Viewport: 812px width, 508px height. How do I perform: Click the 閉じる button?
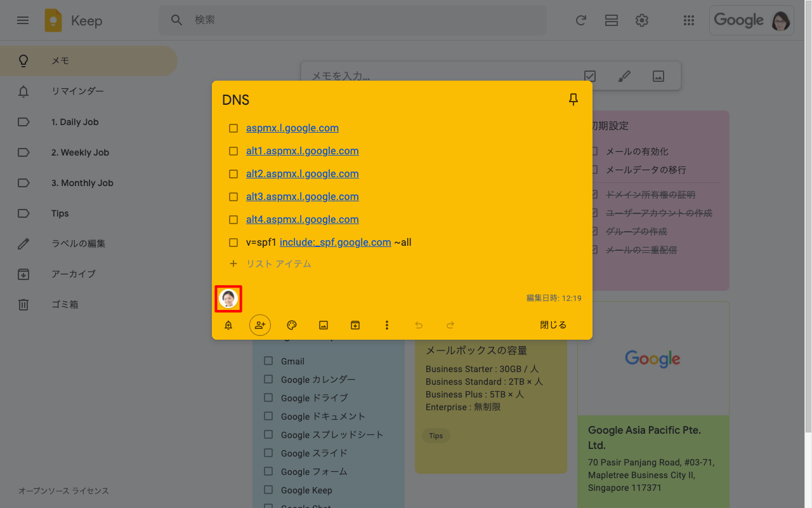tap(553, 325)
